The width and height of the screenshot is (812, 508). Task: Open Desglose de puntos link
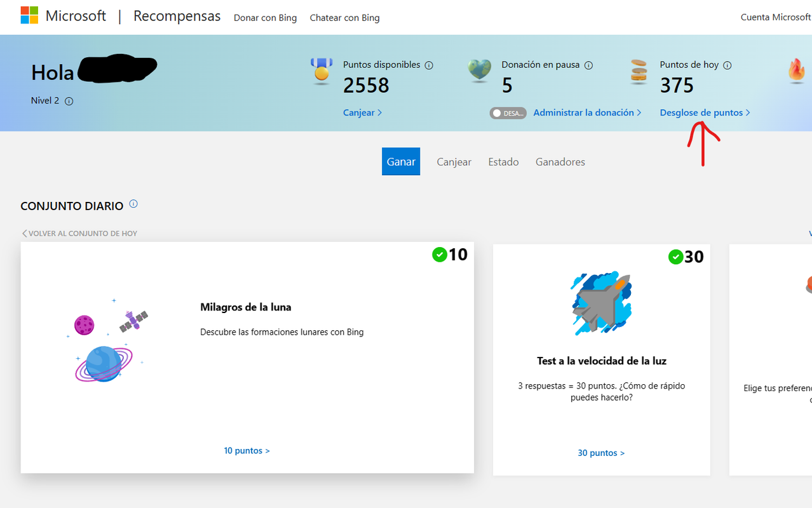click(x=705, y=112)
